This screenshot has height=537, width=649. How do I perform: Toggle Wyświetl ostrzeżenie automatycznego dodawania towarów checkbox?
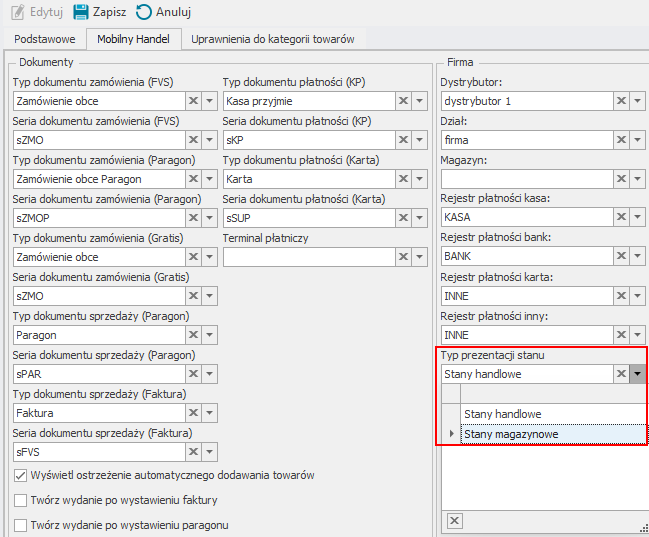pyautogui.click(x=20, y=475)
